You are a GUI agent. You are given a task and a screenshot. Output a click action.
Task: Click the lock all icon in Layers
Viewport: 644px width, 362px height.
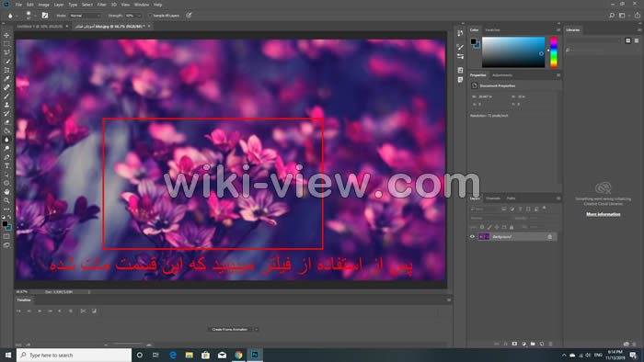[512, 227]
